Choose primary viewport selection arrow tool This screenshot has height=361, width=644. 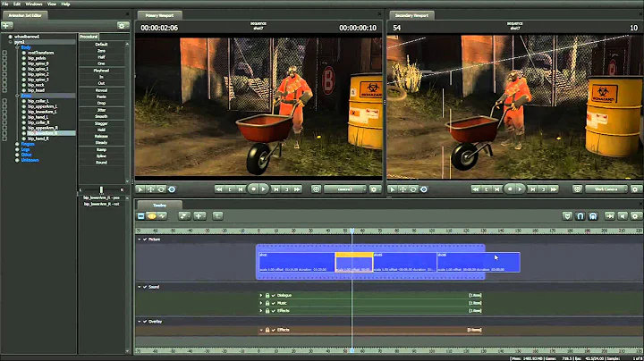click(140, 189)
